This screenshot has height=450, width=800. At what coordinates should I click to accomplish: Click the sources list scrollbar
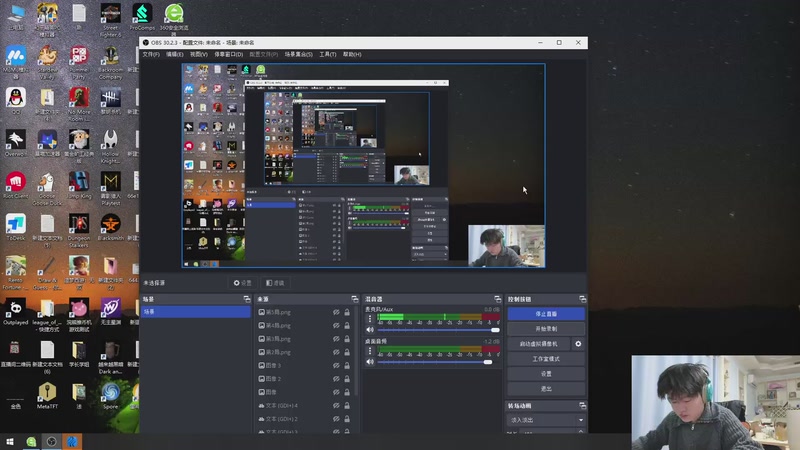(356, 352)
